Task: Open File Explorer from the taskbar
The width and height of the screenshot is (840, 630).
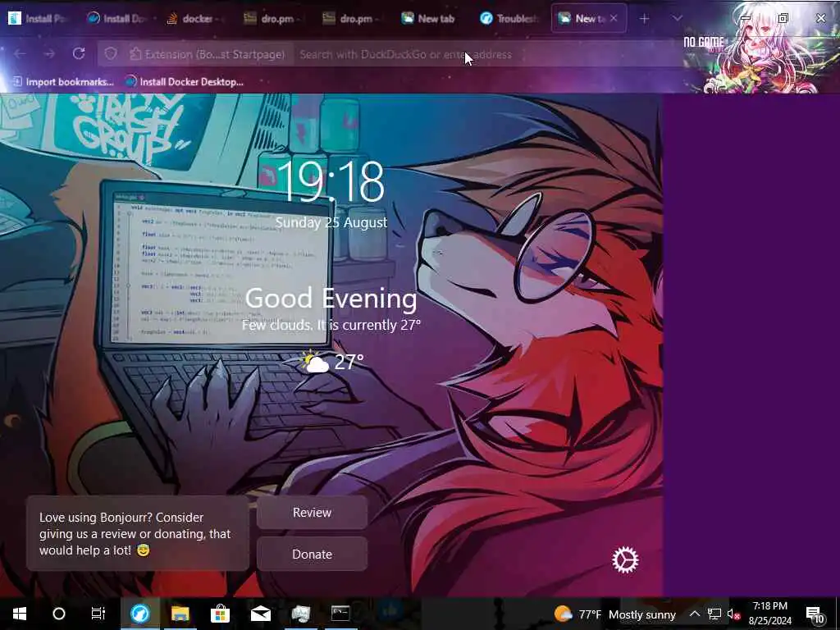Action: (180, 614)
